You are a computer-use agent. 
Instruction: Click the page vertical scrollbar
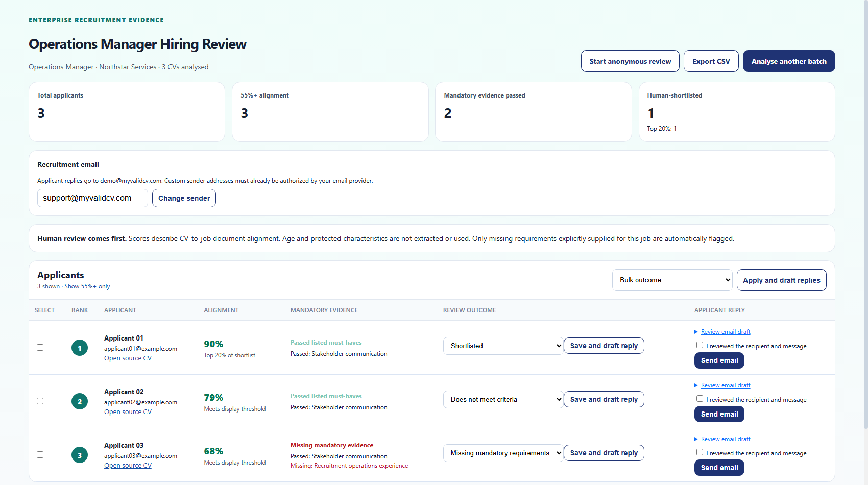click(865, 214)
